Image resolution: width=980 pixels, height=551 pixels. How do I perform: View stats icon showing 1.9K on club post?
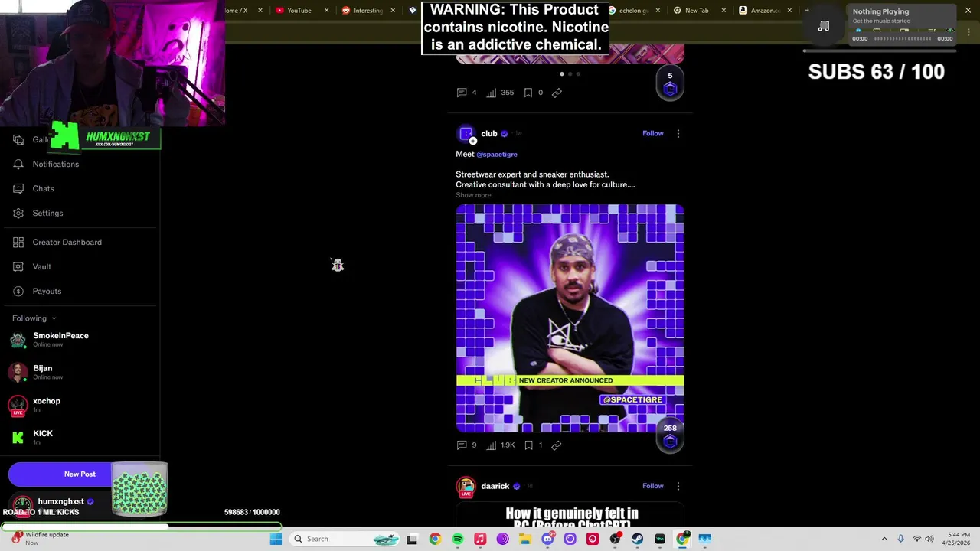tap(492, 445)
